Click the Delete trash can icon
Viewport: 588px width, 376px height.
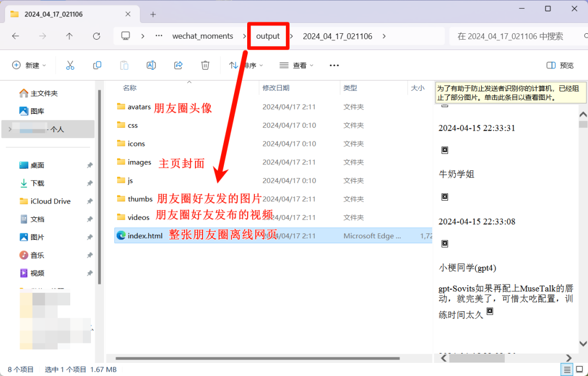pos(205,65)
